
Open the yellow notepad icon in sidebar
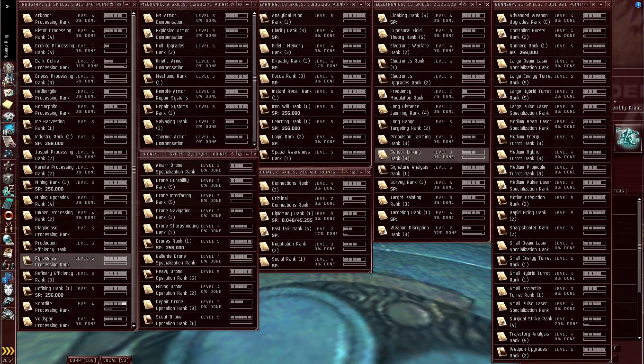pyautogui.click(x=8, y=105)
